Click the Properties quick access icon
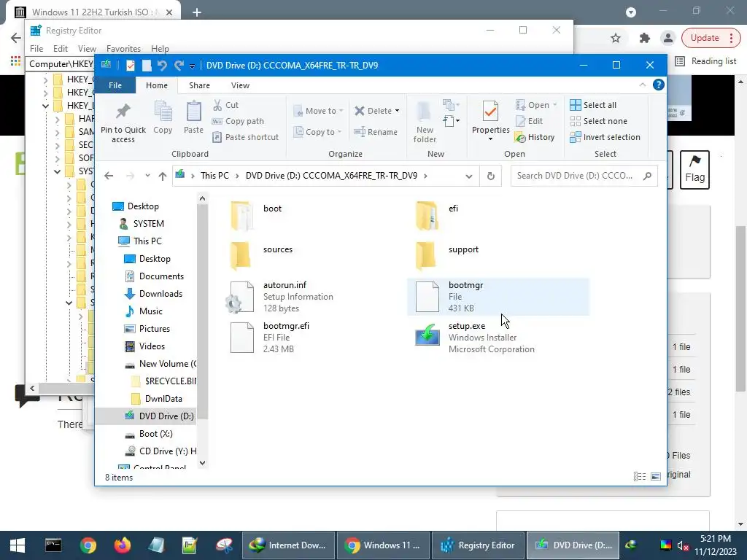747x560 pixels. pyautogui.click(x=130, y=65)
